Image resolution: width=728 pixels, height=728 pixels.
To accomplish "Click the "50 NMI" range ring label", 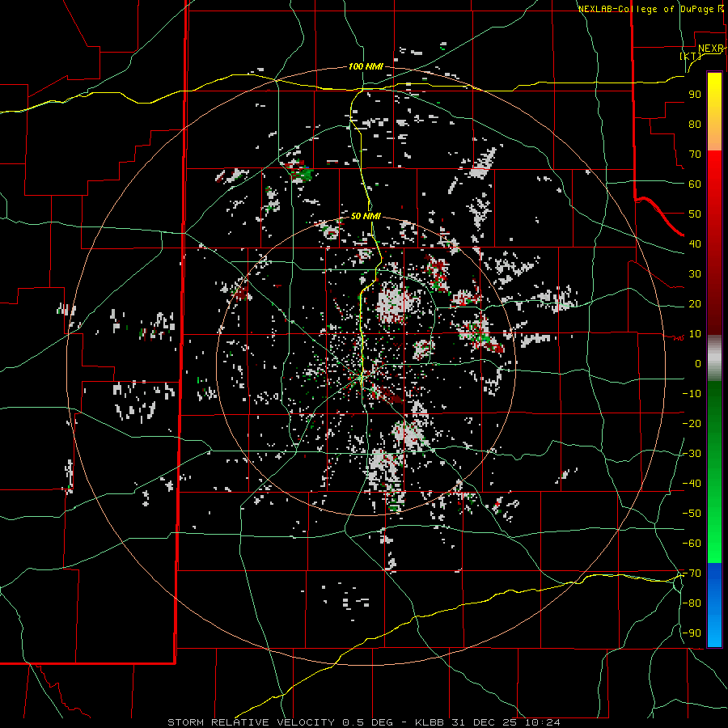I will pos(366,216).
